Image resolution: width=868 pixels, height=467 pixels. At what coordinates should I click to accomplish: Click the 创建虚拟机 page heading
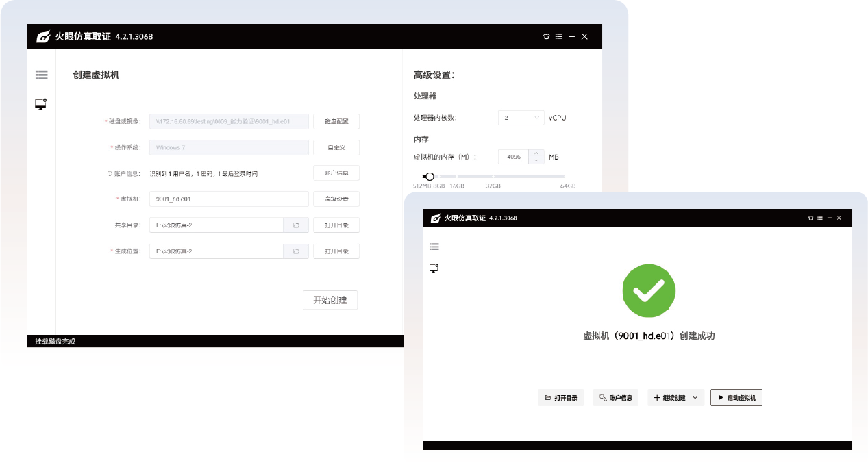coord(96,75)
